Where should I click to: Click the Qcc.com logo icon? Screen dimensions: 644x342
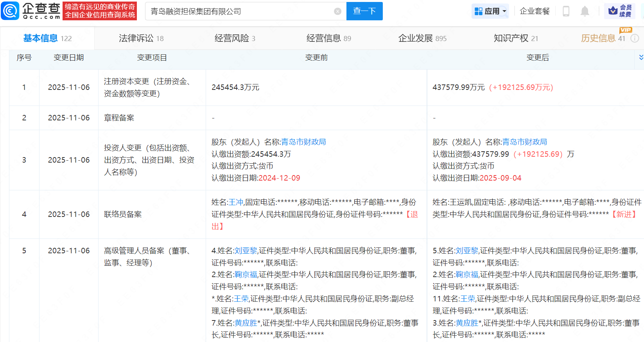tap(10, 11)
